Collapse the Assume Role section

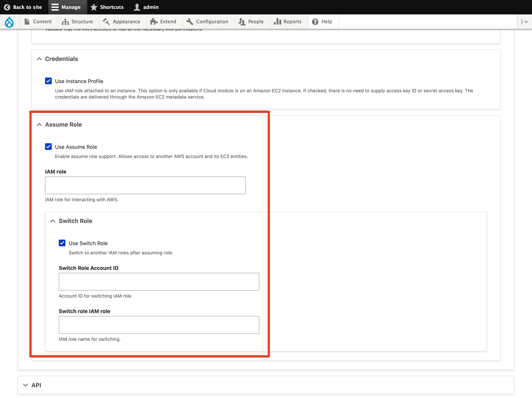pyautogui.click(x=40, y=124)
